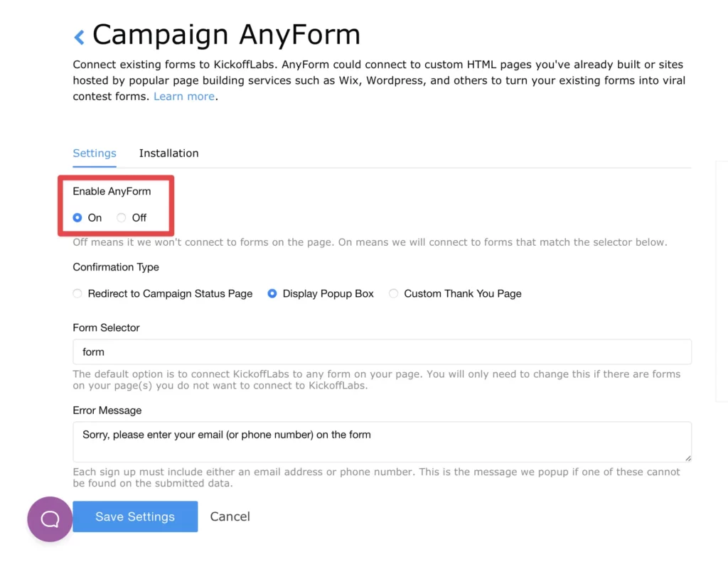This screenshot has width=728, height=564.
Task: Choose Display Popup Box confirmation type
Action: click(x=272, y=293)
